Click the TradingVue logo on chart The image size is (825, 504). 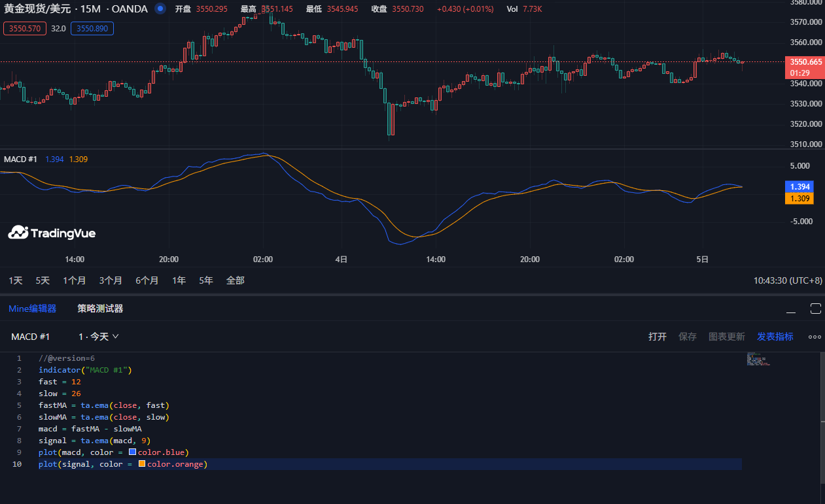coord(52,233)
